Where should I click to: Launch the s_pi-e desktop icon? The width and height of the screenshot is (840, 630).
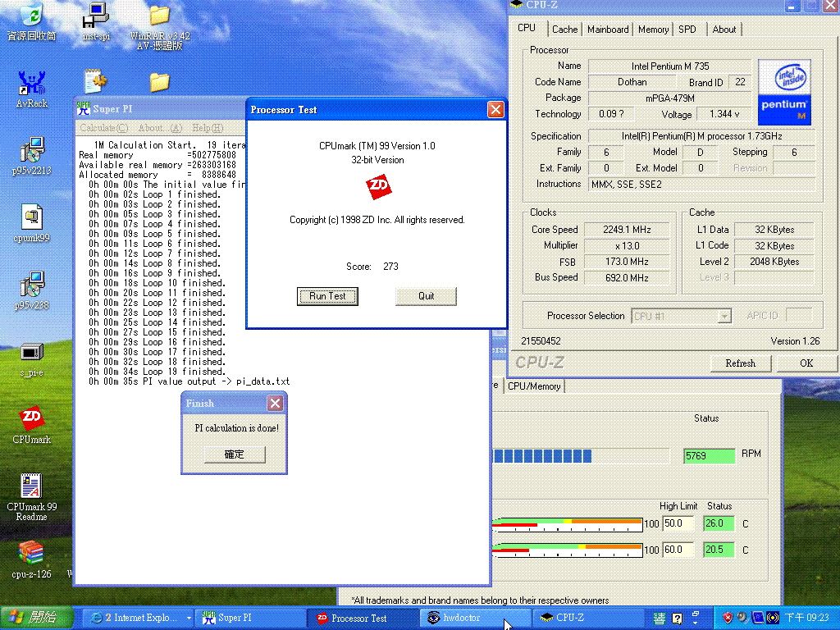(32, 359)
